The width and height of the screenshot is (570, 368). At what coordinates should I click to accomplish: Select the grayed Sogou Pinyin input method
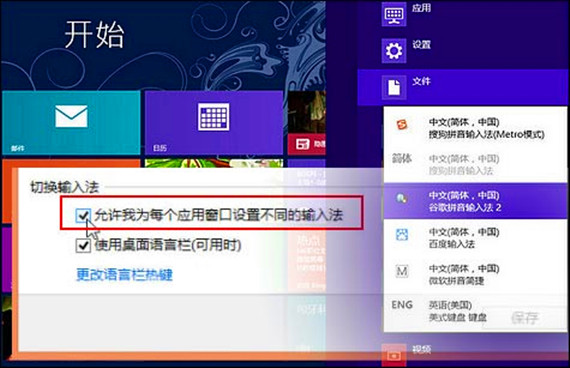pyautogui.click(x=475, y=164)
